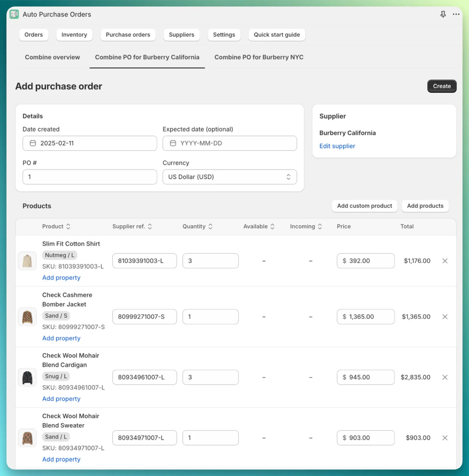Add property to Check Cashmere Bomber Jacket

tap(61, 338)
